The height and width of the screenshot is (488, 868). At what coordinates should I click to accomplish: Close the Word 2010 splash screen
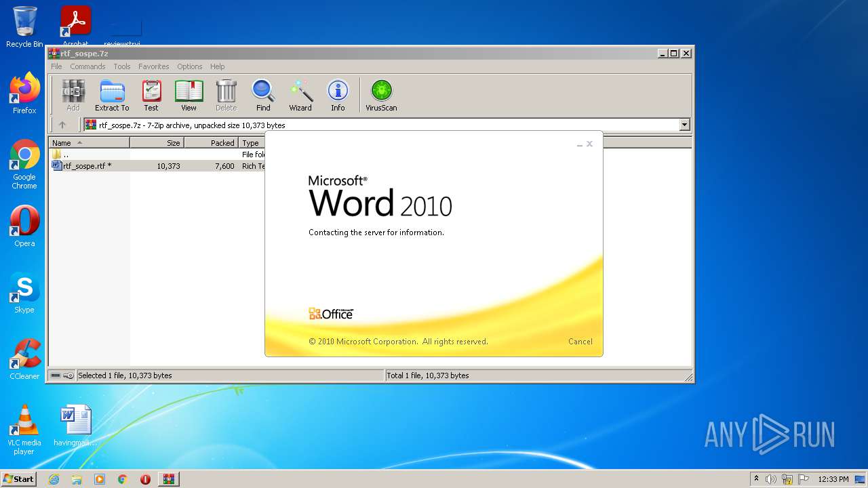[x=590, y=144]
